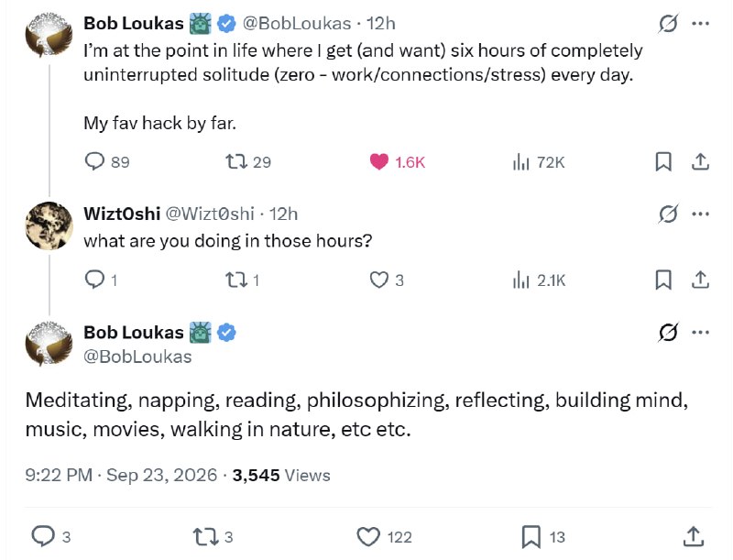The width and height of the screenshot is (733, 560).
Task: Open Grok icon on the top tweet
Action: (668, 24)
